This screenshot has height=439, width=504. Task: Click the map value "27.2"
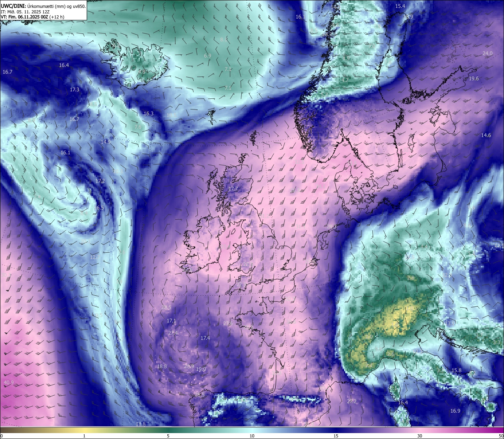point(352,402)
